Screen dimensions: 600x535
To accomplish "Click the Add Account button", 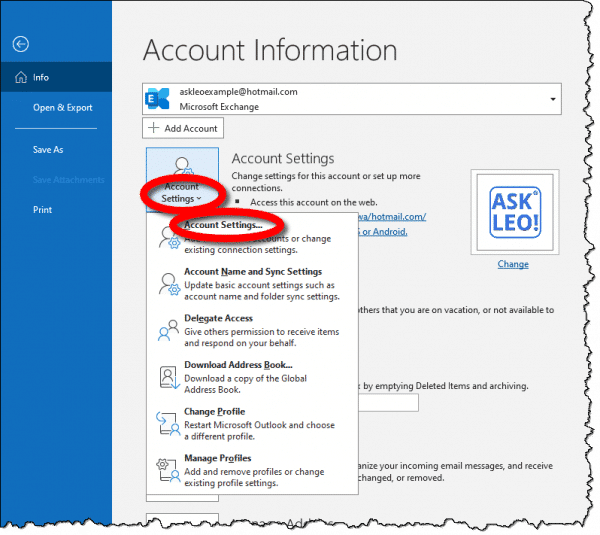I will [x=183, y=128].
